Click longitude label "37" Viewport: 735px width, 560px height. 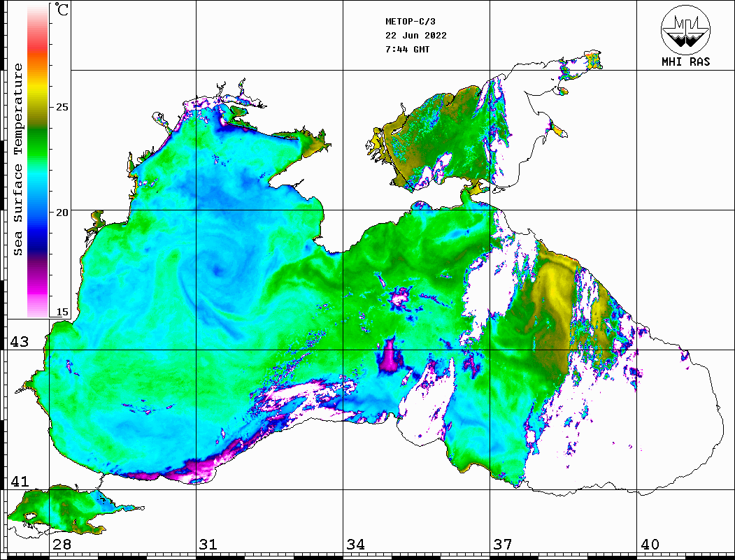click(x=503, y=544)
